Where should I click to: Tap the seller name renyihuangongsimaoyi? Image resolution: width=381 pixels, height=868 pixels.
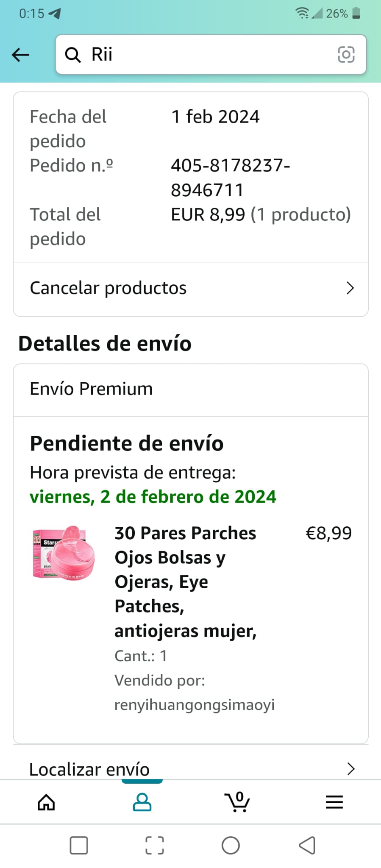195,705
